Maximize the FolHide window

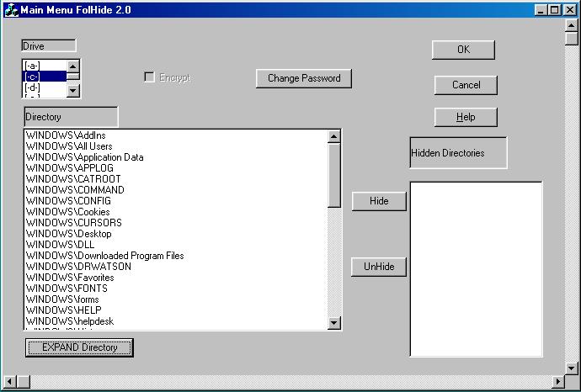click(x=554, y=9)
